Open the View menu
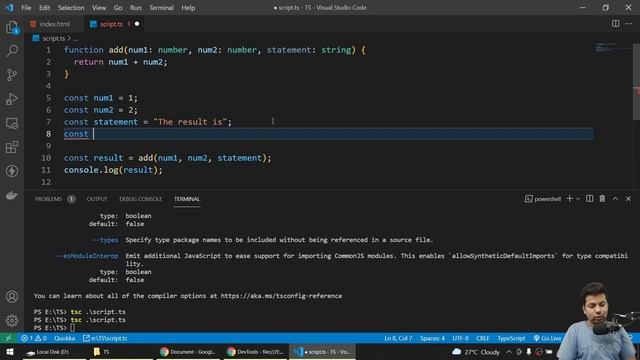The image size is (640, 360). pos(99,8)
